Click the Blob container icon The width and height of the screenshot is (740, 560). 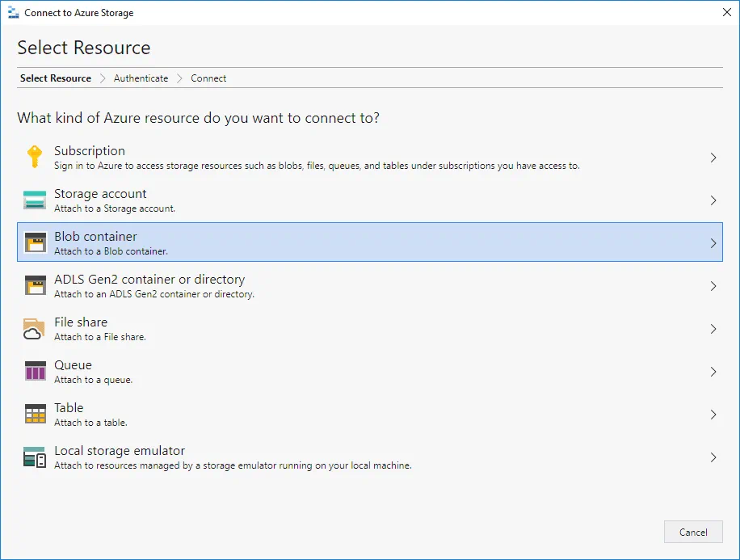pyautogui.click(x=35, y=242)
